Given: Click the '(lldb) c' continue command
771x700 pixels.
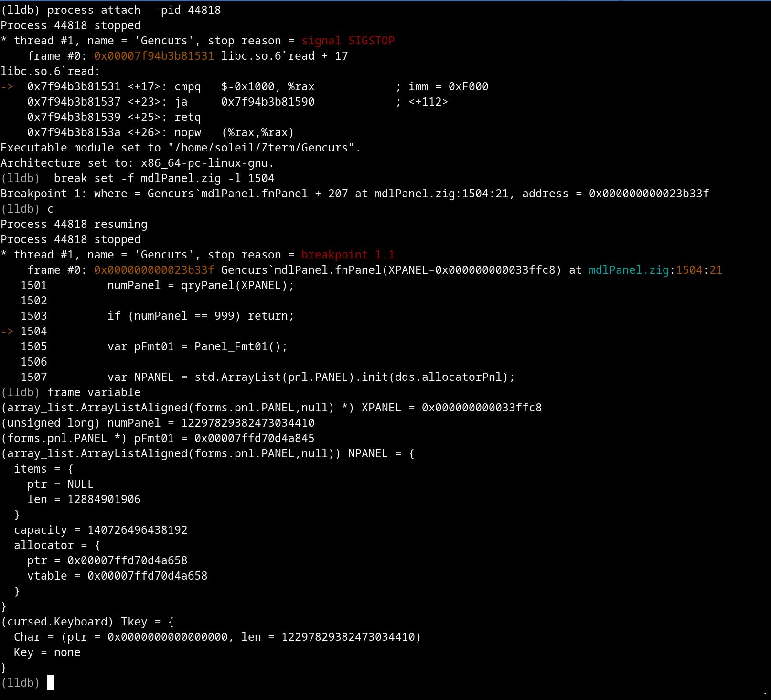Looking at the screenshot, I should coord(27,209).
